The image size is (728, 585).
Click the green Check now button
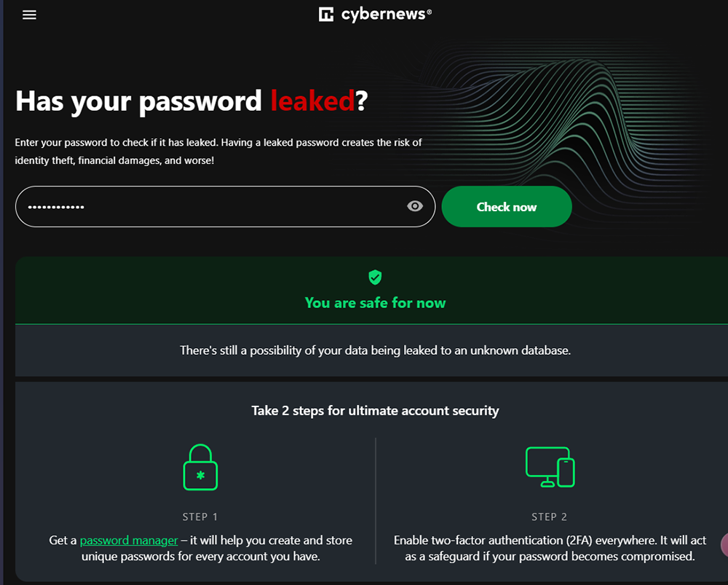[507, 206]
